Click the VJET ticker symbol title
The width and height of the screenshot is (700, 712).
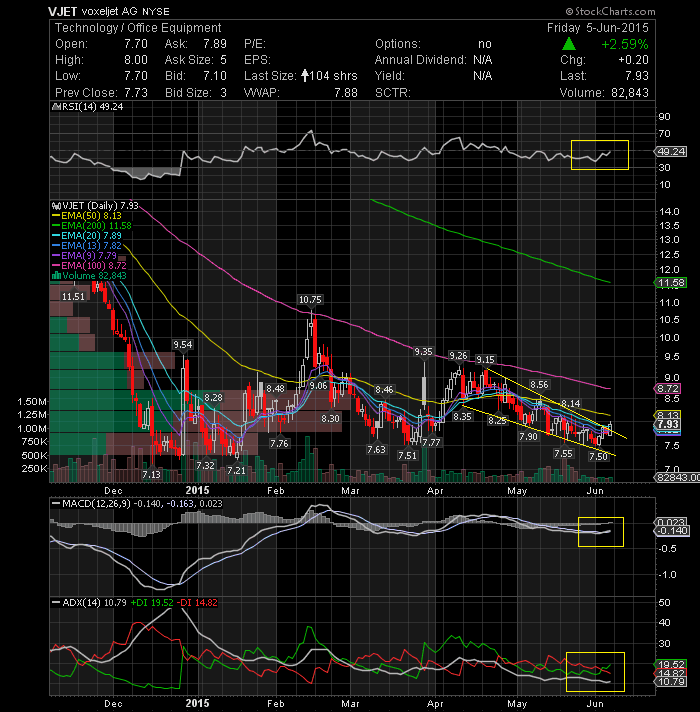tap(63, 11)
